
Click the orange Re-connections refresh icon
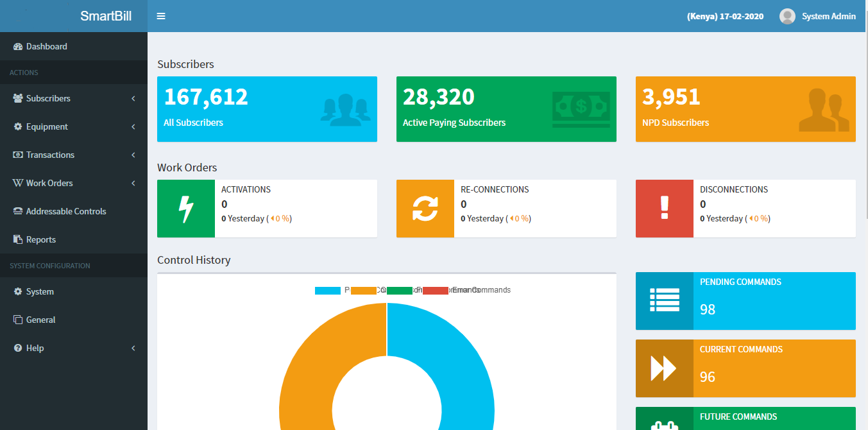[x=425, y=209]
